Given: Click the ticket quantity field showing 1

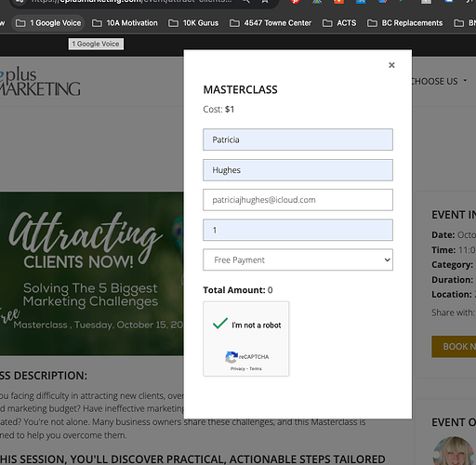Looking at the screenshot, I should point(297,230).
